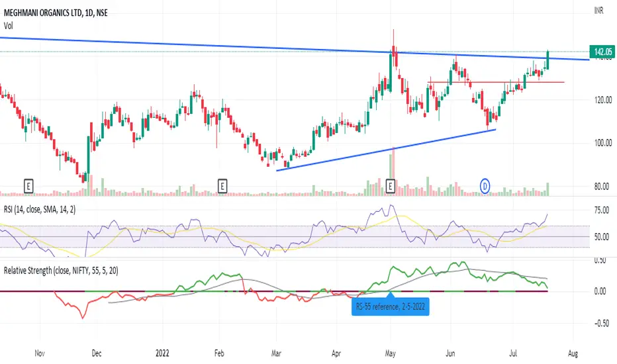Click the RSI 75.00 axis value

click(x=602, y=210)
